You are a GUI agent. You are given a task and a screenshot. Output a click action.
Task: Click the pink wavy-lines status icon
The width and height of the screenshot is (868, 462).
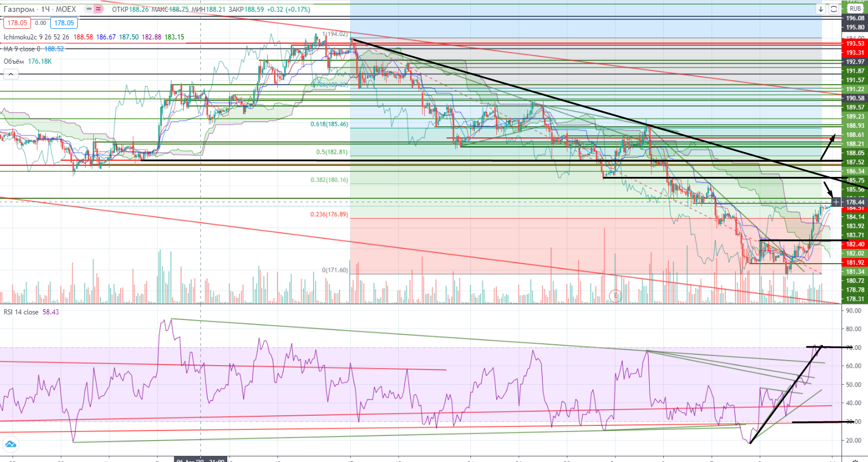click(99, 9)
